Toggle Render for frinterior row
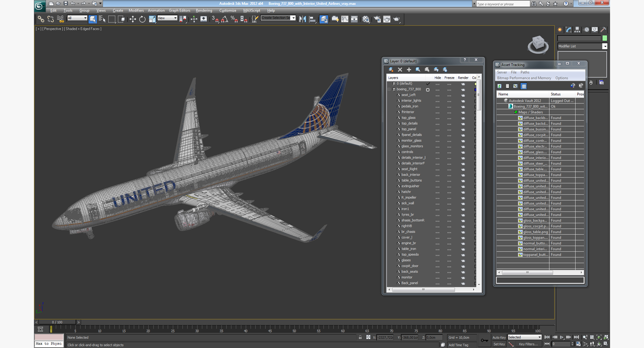The width and height of the screenshot is (644, 348). point(463,112)
